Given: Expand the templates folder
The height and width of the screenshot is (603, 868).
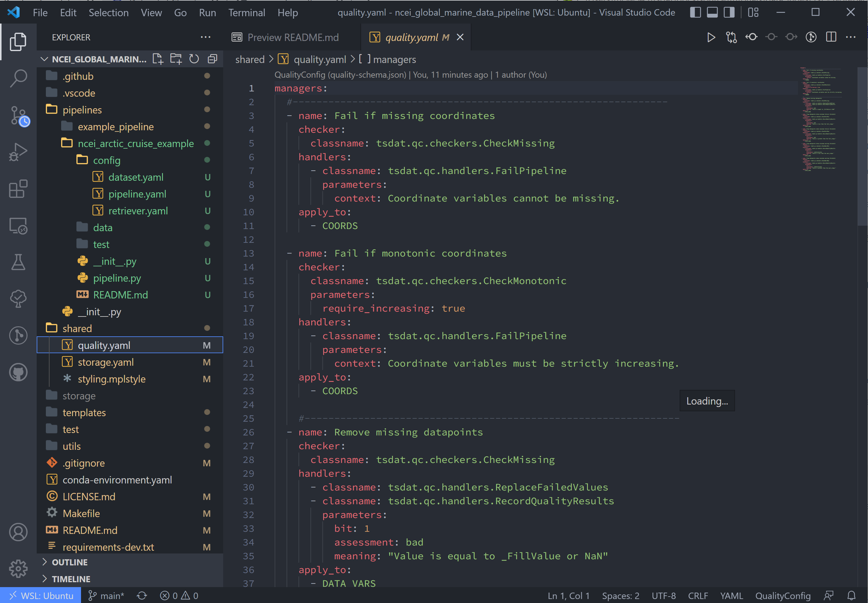Looking at the screenshot, I should click(x=130, y=412).
